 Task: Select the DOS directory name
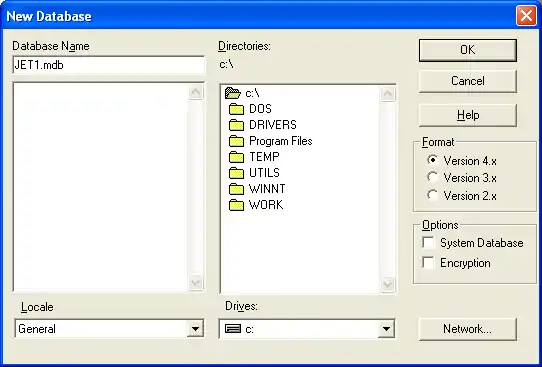[260, 109]
